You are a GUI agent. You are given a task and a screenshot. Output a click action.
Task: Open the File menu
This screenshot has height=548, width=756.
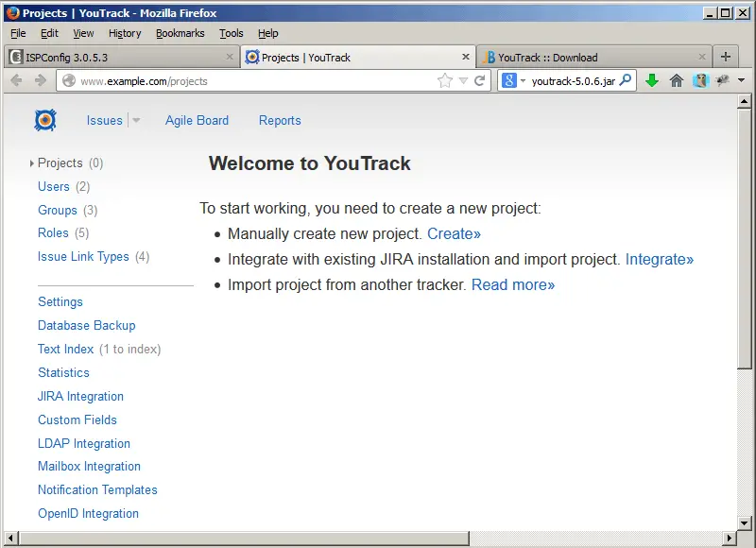[x=18, y=33]
